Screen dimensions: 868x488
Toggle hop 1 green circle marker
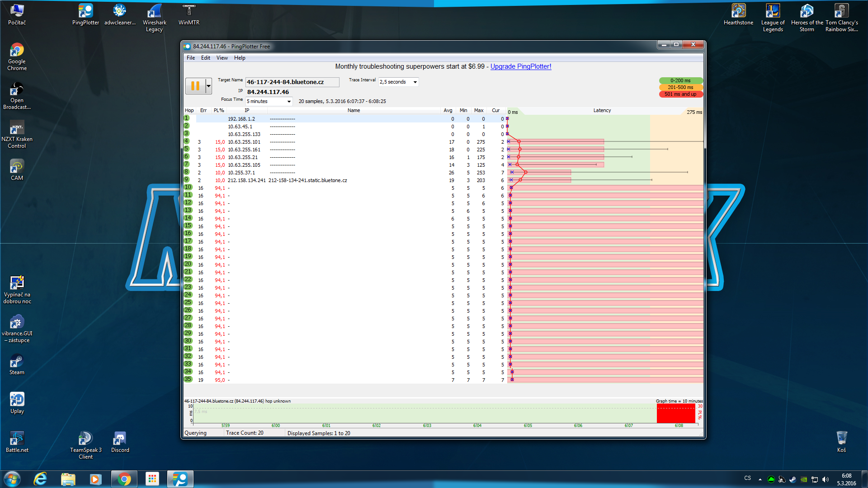point(186,118)
